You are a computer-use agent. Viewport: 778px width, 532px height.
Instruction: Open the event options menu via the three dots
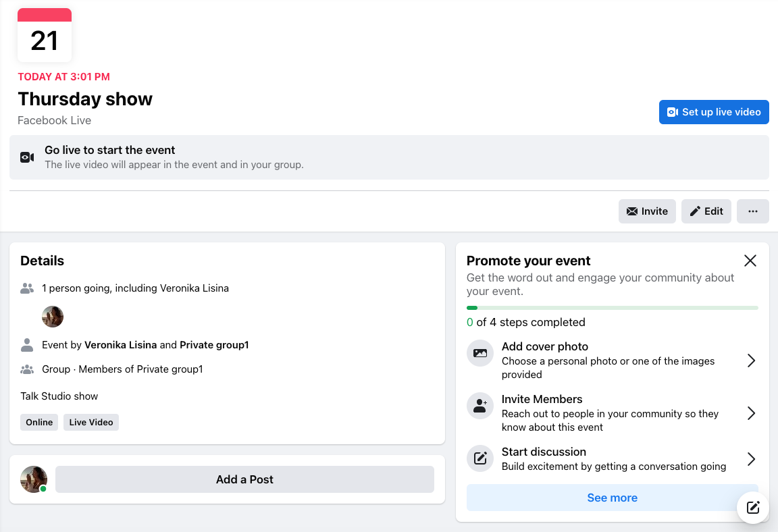tap(752, 211)
